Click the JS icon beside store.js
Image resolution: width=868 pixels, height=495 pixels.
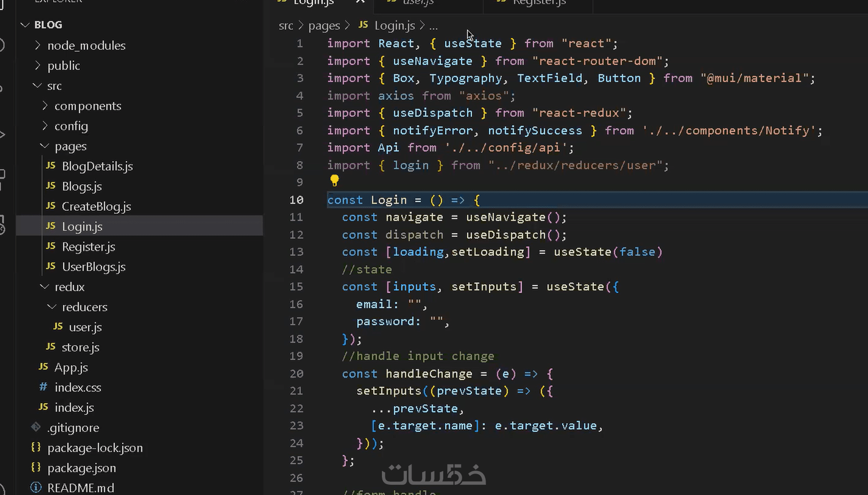point(51,346)
